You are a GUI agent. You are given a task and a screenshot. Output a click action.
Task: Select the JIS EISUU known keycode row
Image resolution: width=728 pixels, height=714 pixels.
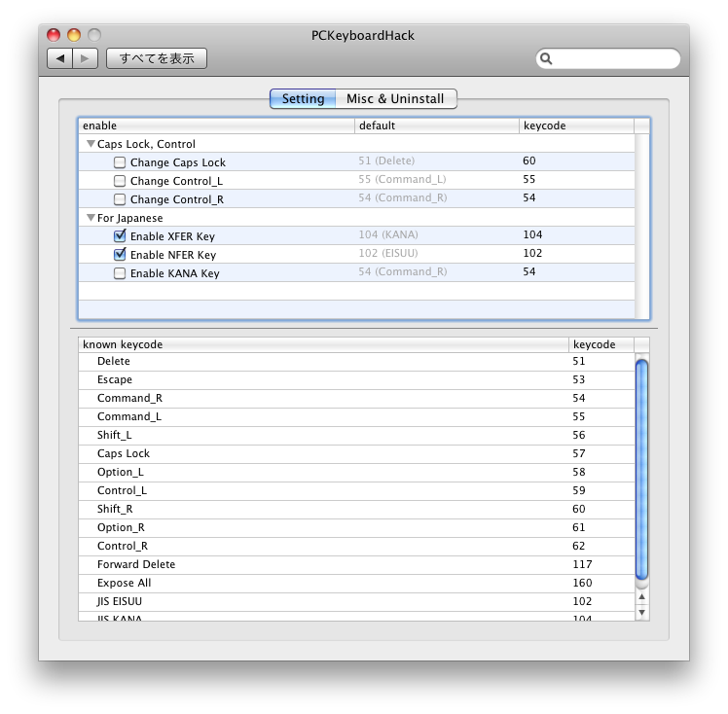[x=356, y=602]
